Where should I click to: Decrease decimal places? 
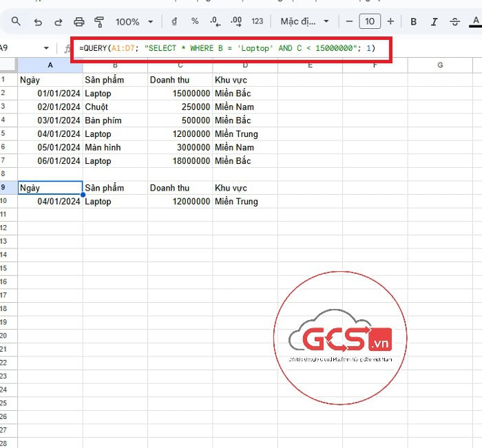216,22
